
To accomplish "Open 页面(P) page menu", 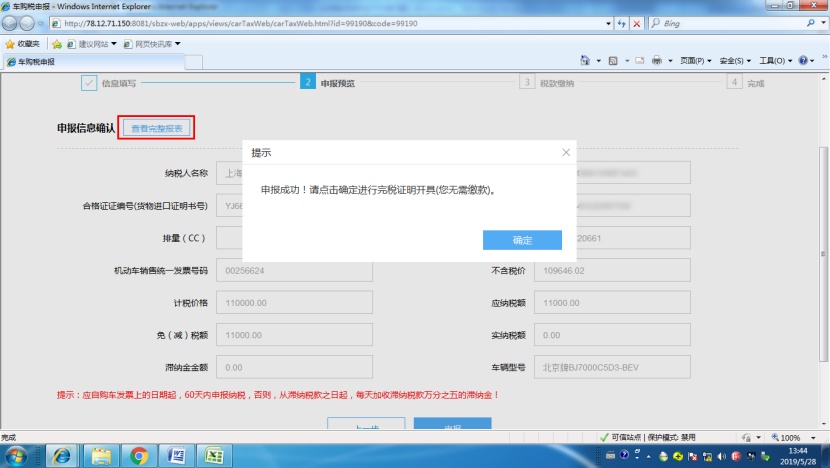I will (696, 61).
